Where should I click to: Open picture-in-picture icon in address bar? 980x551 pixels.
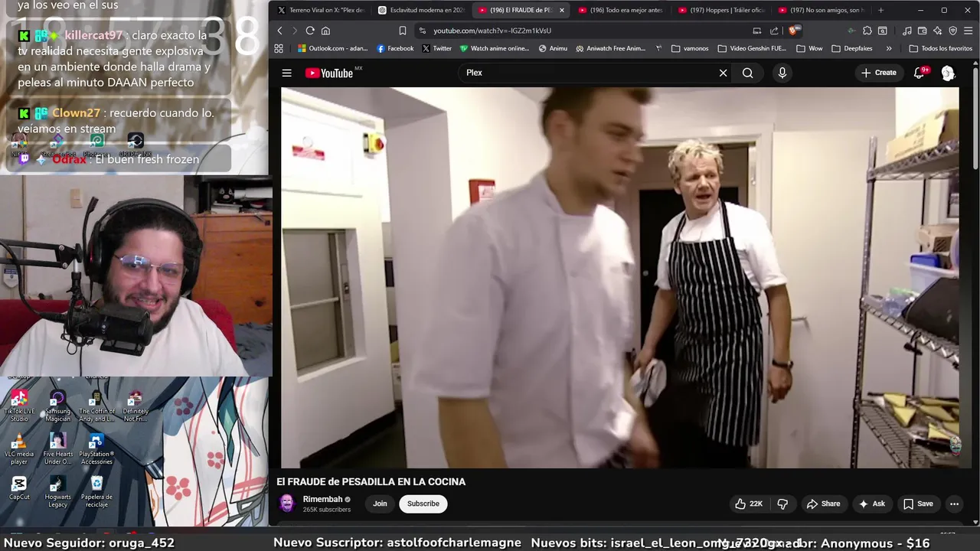coord(756,31)
